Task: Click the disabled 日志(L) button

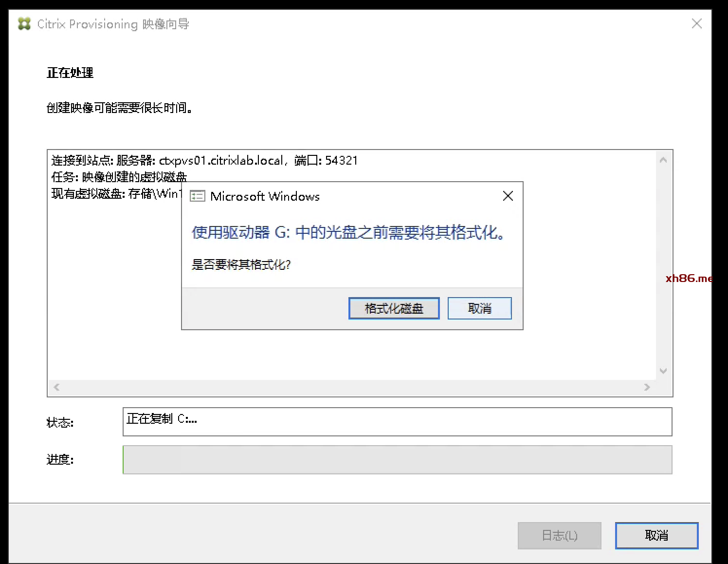Action: point(559,535)
